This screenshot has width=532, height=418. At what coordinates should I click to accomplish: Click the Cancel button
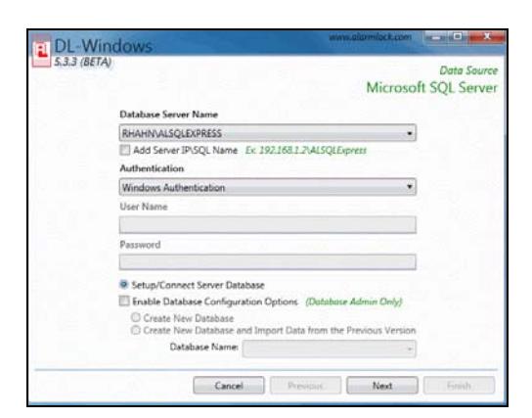click(x=229, y=386)
